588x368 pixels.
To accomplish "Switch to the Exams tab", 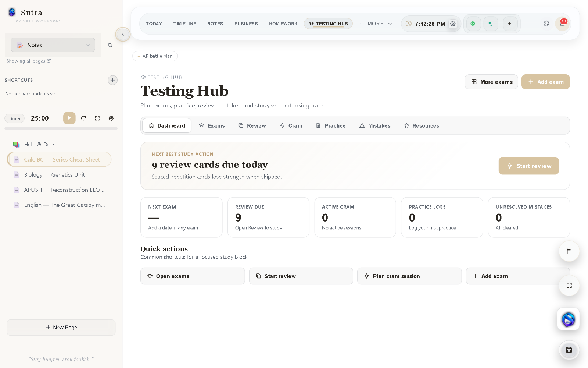I will click(212, 125).
